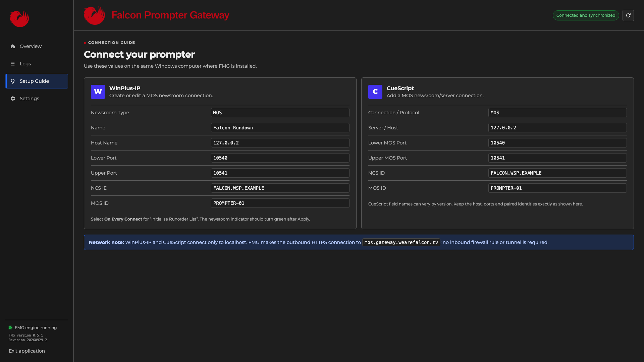Click the Upper Port label in WinPlus-IP
The width and height of the screenshot is (644, 362).
pyautogui.click(x=104, y=173)
